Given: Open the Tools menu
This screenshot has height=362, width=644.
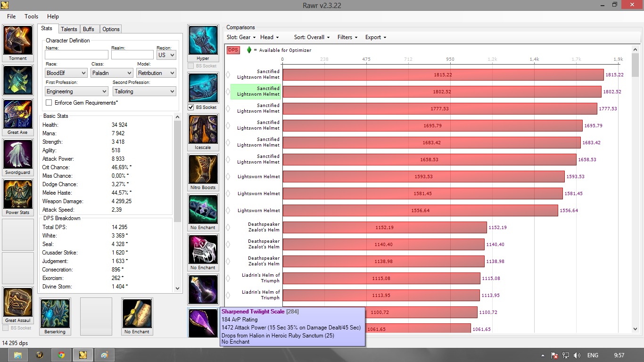Looking at the screenshot, I should coord(31,16).
